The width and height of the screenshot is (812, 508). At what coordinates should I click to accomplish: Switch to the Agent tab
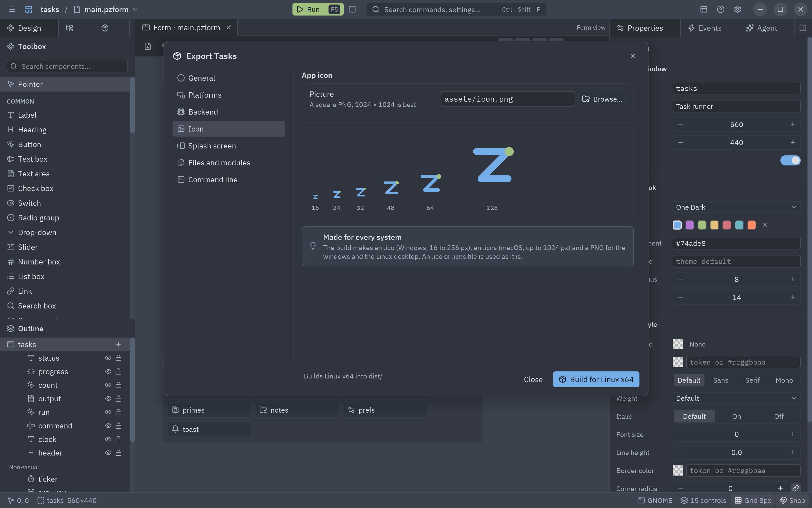[x=766, y=28]
